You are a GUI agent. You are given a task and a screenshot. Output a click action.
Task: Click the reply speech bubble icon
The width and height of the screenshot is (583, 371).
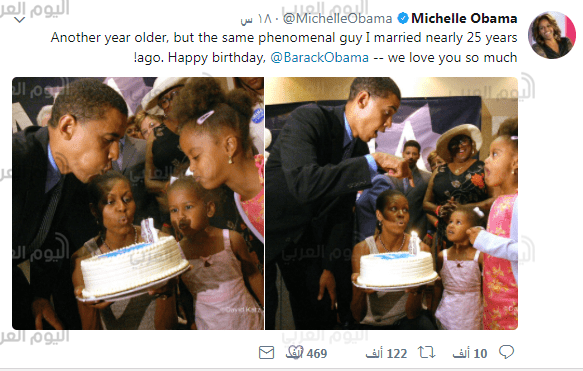(506, 352)
